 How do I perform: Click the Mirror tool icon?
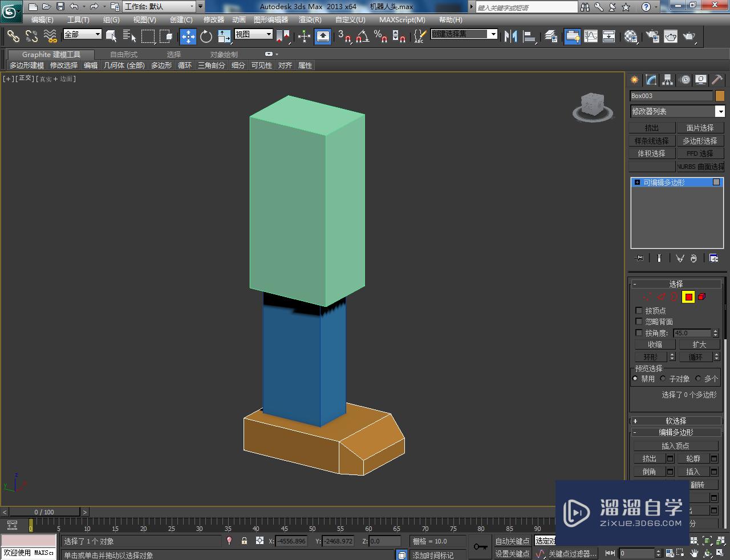pos(511,36)
